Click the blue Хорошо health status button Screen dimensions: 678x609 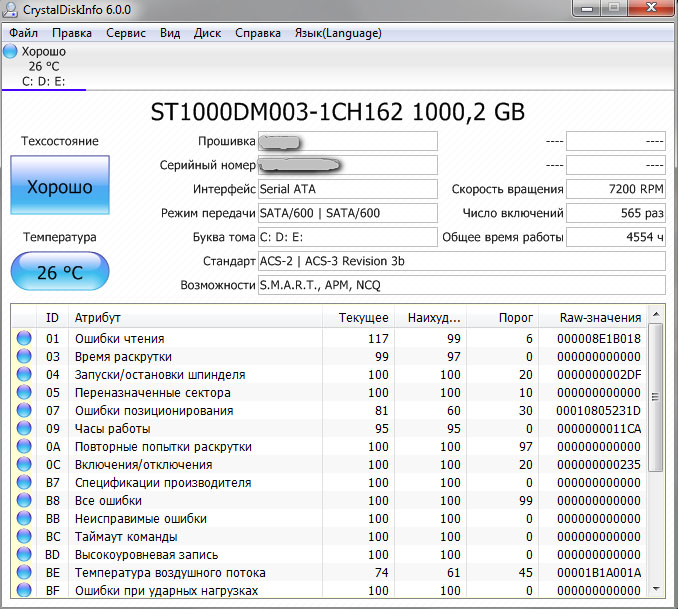click(x=60, y=185)
